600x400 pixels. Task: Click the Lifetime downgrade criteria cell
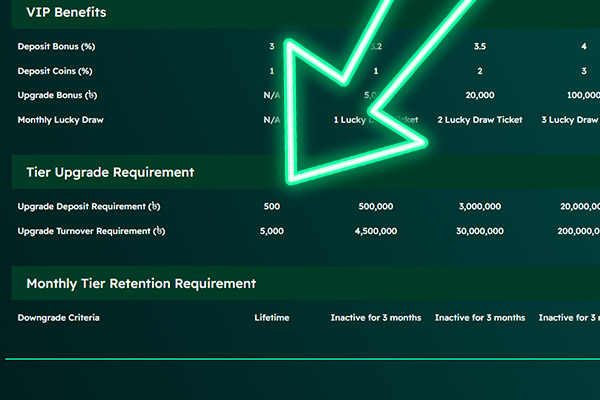coord(272,318)
